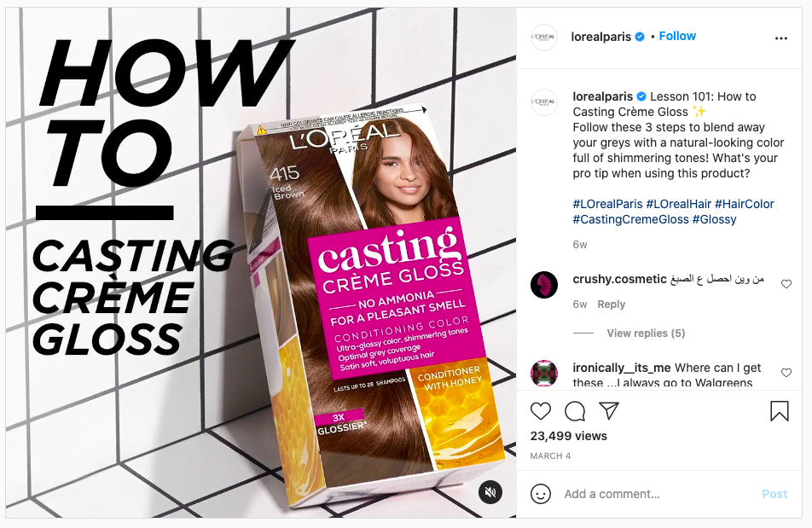This screenshot has height=528, width=812.
Task: Click Post comment button
Action: click(x=774, y=494)
